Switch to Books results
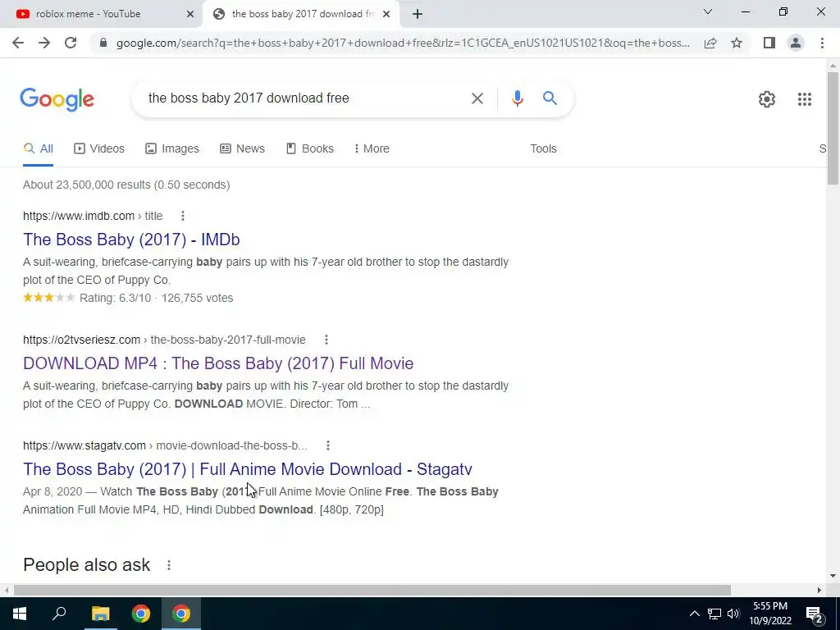This screenshot has height=630, width=840. [309, 148]
